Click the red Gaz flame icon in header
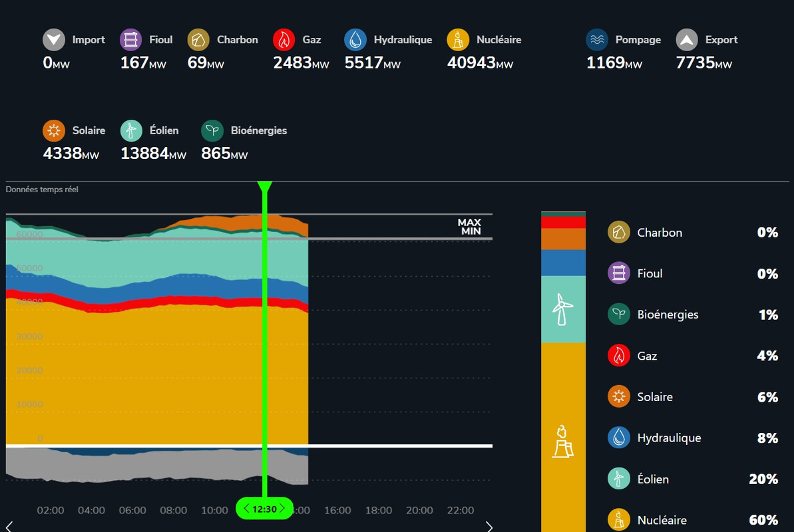The width and height of the screenshot is (794, 532). 284,39
